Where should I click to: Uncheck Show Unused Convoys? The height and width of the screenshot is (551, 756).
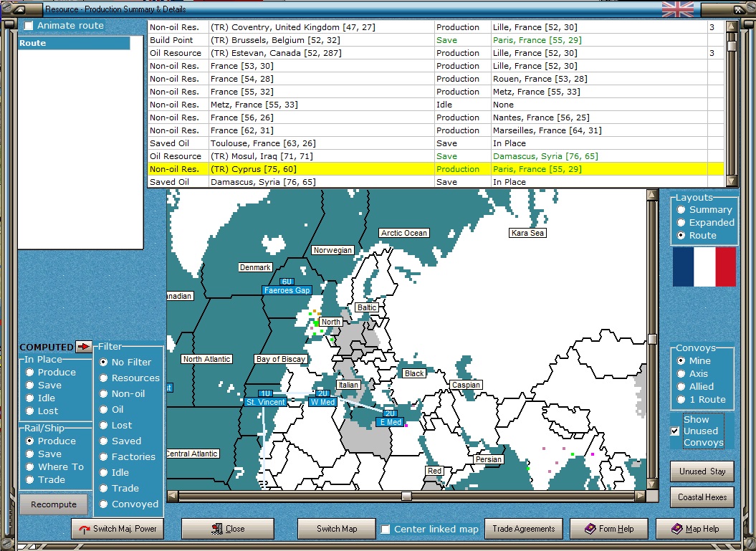click(675, 431)
